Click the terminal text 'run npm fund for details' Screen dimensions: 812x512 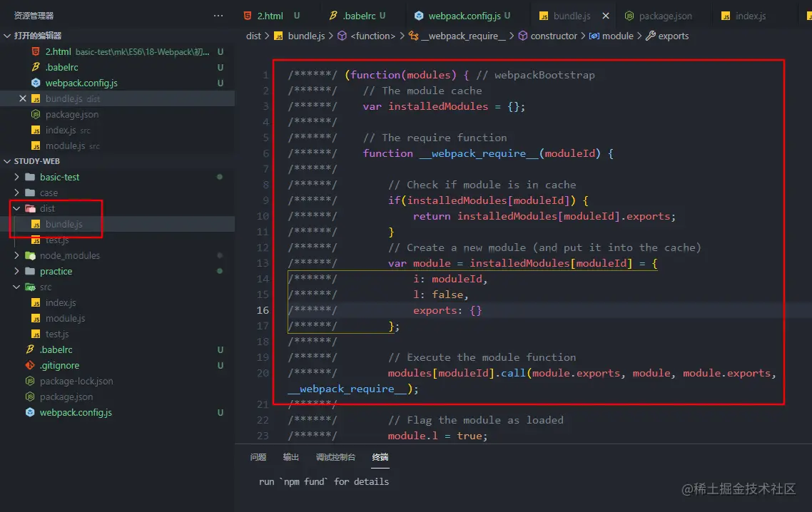(x=324, y=481)
